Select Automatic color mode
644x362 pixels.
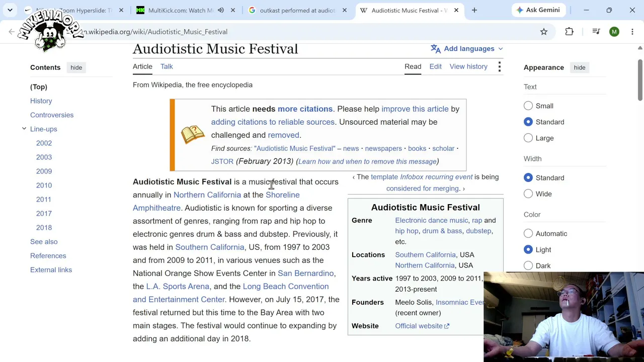[528, 234]
